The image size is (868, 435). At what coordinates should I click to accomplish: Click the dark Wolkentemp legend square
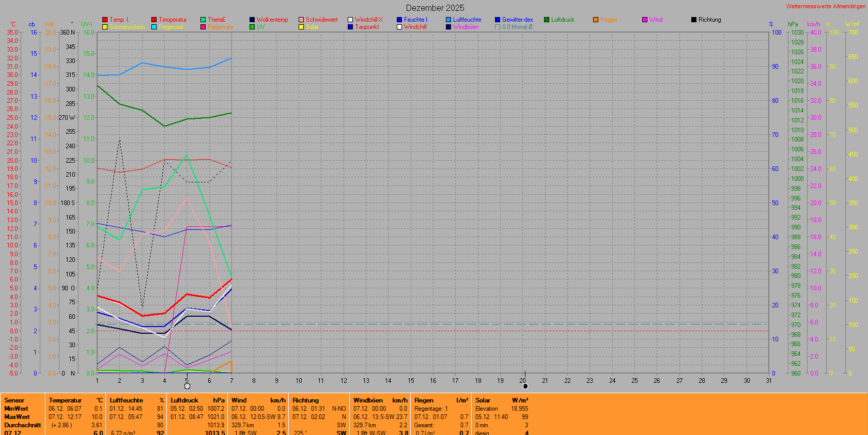point(252,20)
